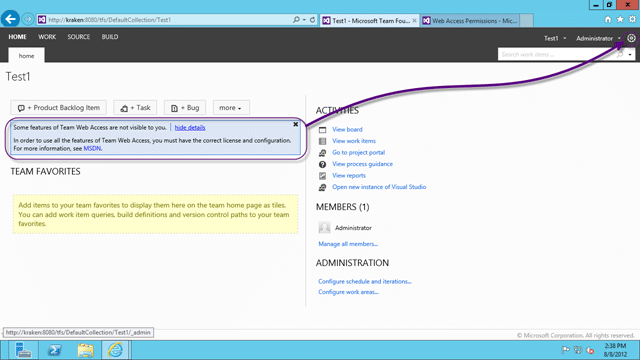Open the MSDN link in notice
The height and width of the screenshot is (360, 640).
click(x=92, y=149)
